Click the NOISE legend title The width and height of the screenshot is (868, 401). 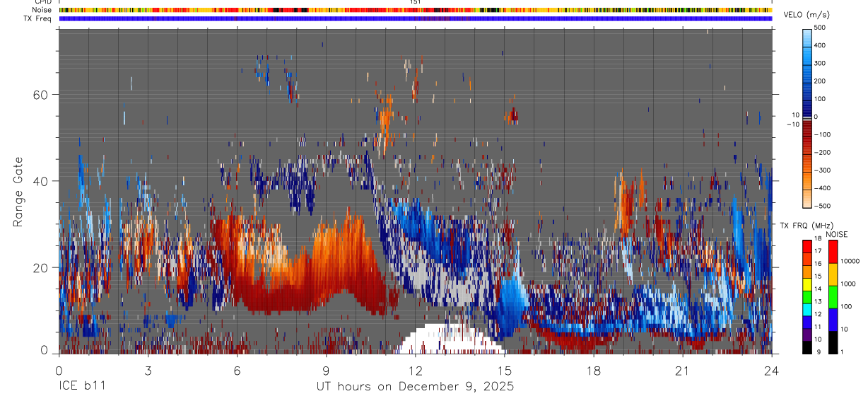point(835,234)
